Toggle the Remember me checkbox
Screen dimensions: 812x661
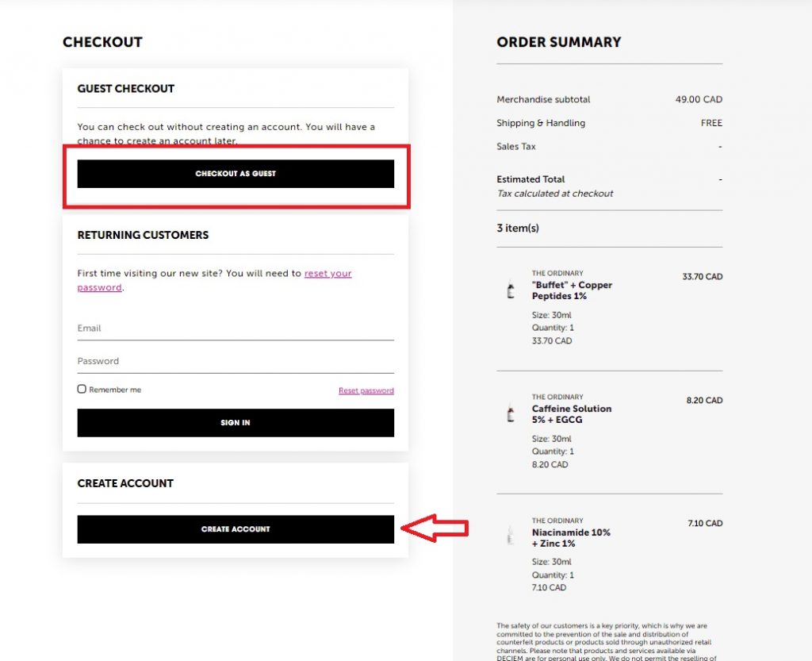pos(82,390)
